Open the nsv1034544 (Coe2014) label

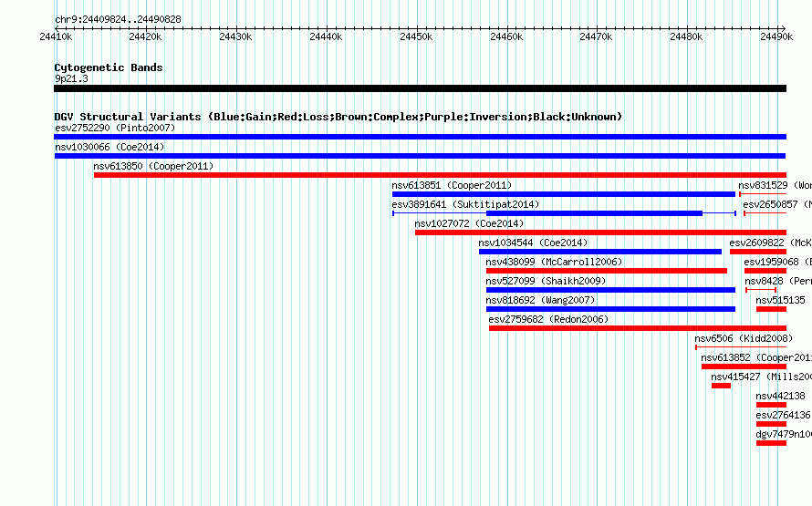533,243
